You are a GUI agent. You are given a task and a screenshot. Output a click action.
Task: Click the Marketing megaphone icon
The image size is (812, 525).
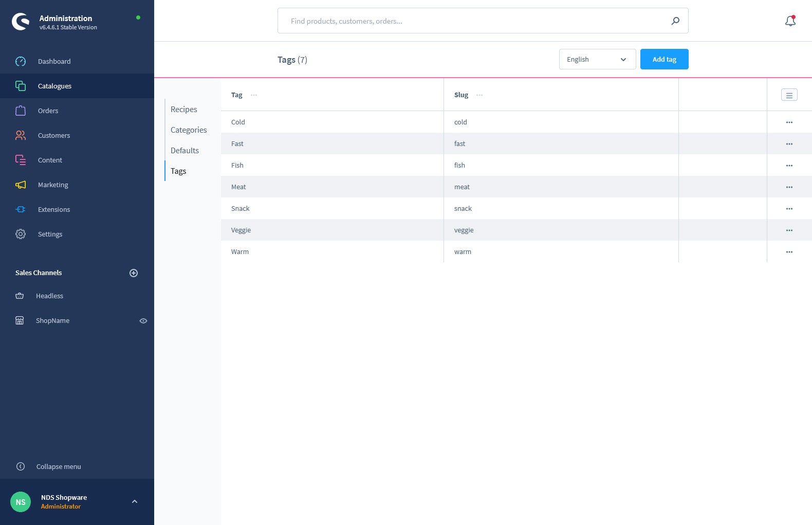[21, 185]
